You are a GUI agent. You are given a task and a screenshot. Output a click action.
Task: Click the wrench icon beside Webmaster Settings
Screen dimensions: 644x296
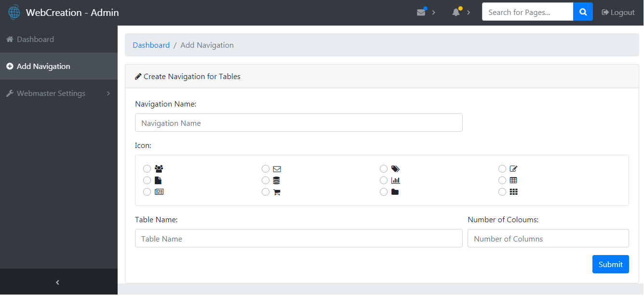tap(9, 93)
